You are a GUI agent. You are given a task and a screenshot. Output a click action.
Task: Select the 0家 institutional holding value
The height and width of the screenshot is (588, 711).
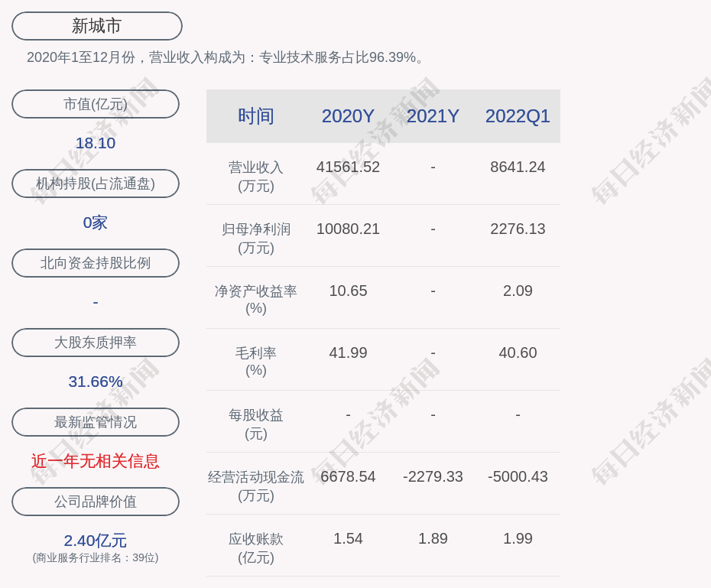click(96, 223)
